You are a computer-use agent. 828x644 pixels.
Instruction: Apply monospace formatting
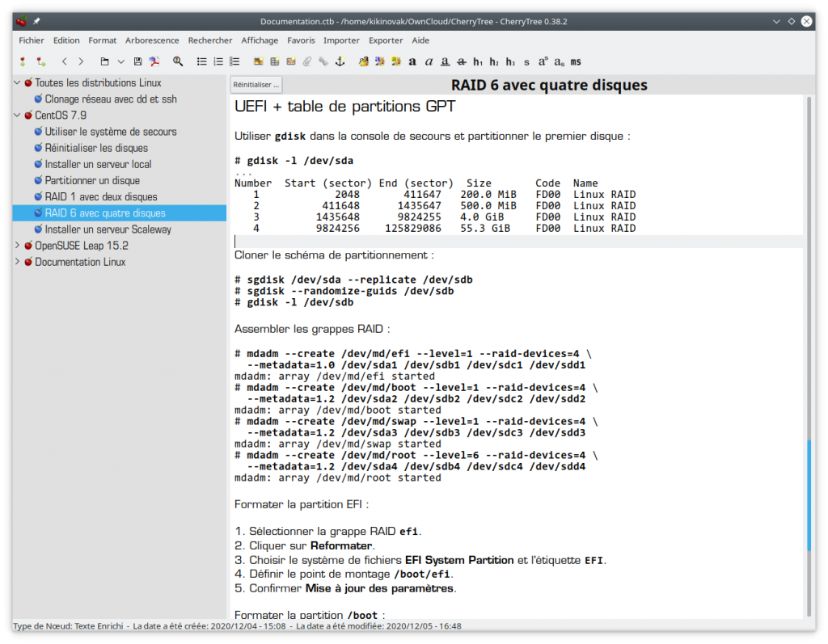point(575,61)
